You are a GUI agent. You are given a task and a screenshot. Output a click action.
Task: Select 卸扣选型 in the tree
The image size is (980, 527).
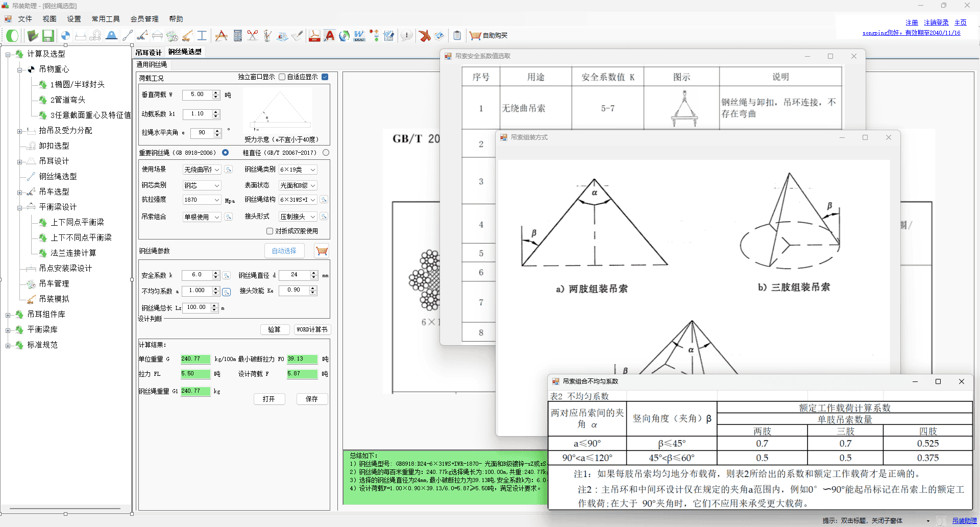click(x=54, y=146)
